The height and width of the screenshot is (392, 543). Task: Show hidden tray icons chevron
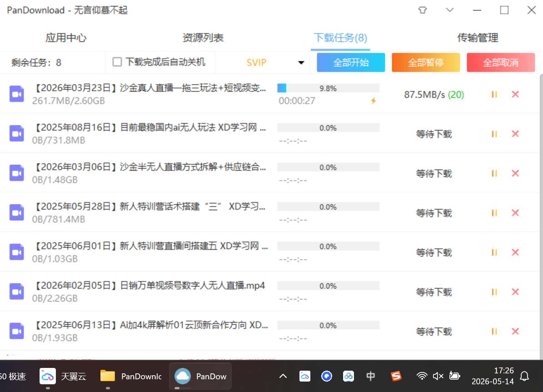coord(283,376)
